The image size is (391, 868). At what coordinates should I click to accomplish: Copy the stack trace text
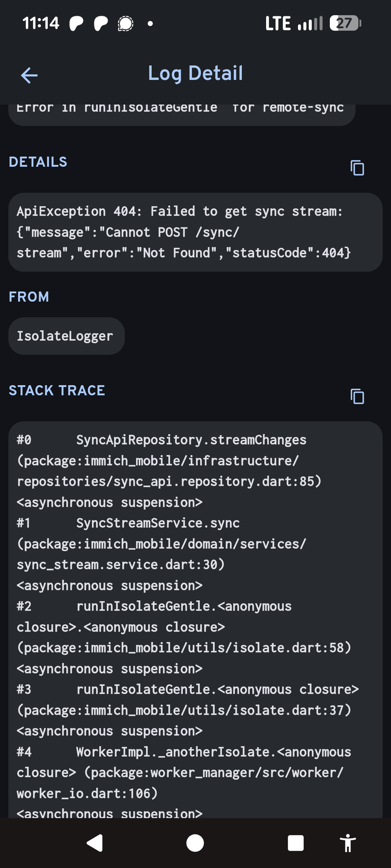click(x=357, y=396)
